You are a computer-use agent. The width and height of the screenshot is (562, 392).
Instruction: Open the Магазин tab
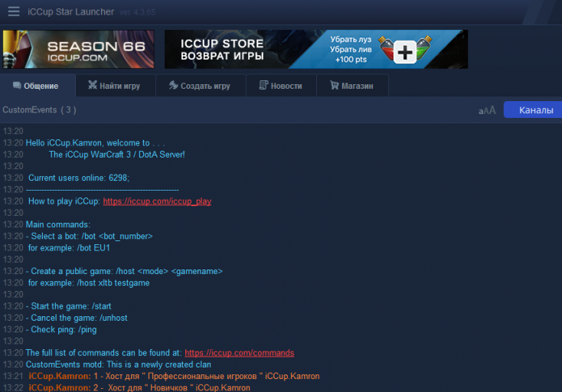click(x=353, y=86)
